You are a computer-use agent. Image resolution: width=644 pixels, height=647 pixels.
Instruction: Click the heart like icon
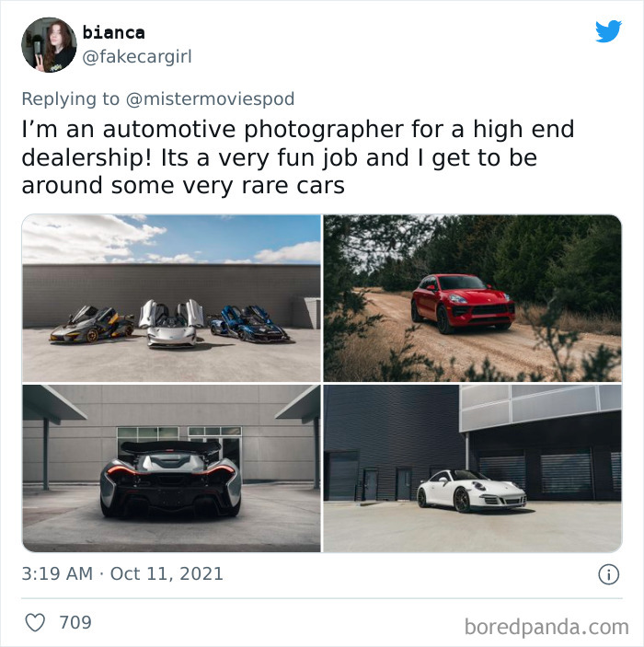click(35, 622)
